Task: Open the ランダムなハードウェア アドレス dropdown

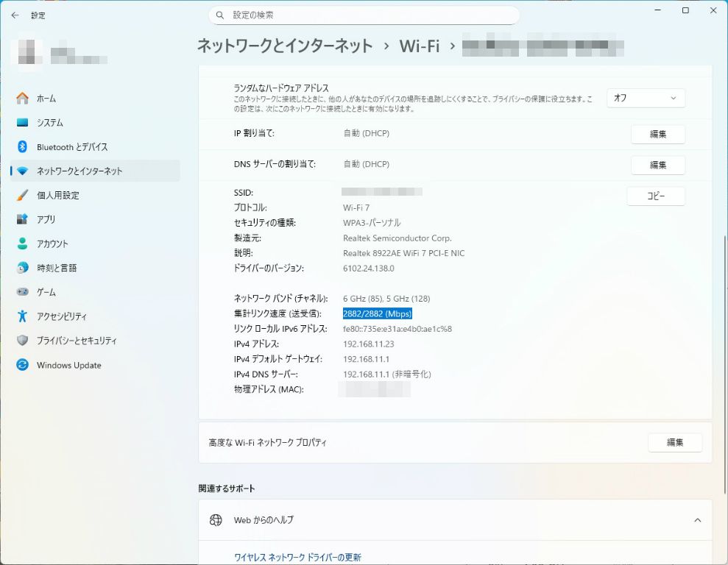Action: point(645,98)
